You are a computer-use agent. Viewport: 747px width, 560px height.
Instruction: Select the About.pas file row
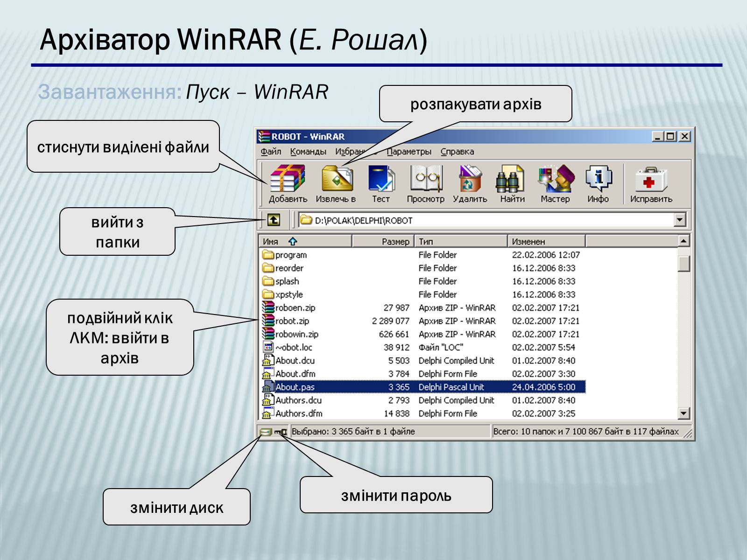click(x=423, y=387)
